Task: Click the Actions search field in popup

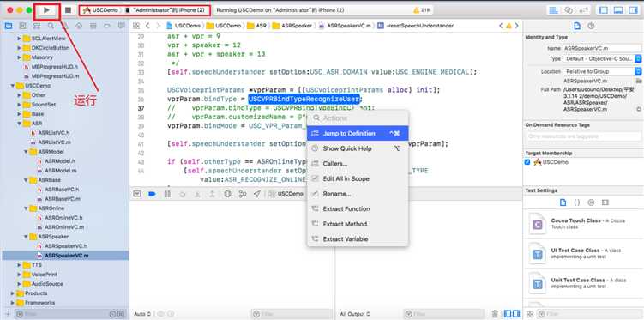Action: coord(358,118)
